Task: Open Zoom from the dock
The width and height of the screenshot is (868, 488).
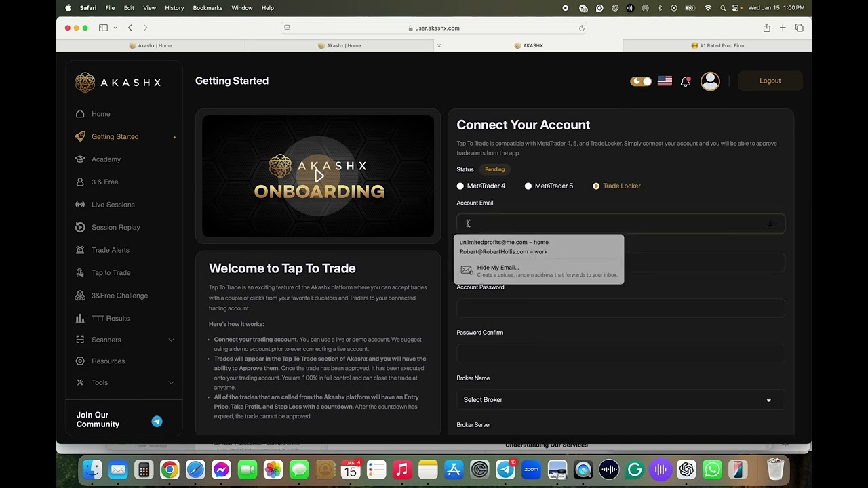Action: tap(531, 469)
